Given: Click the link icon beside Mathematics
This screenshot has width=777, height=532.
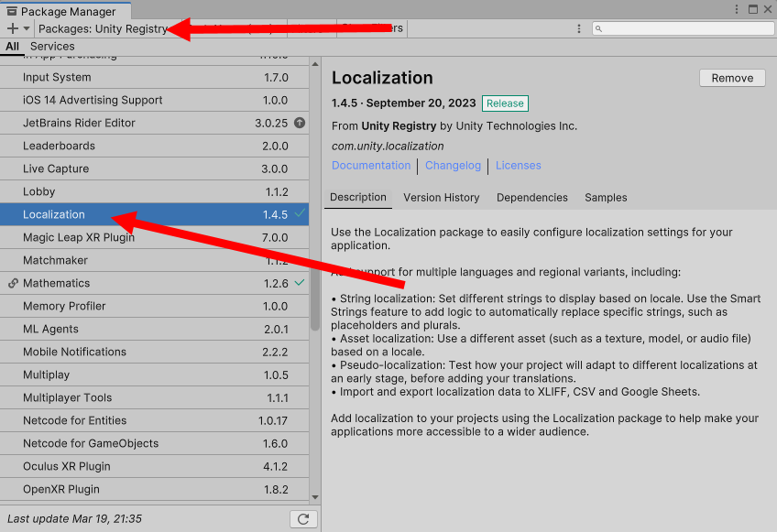Looking at the screenshot, I should [14, 283].
